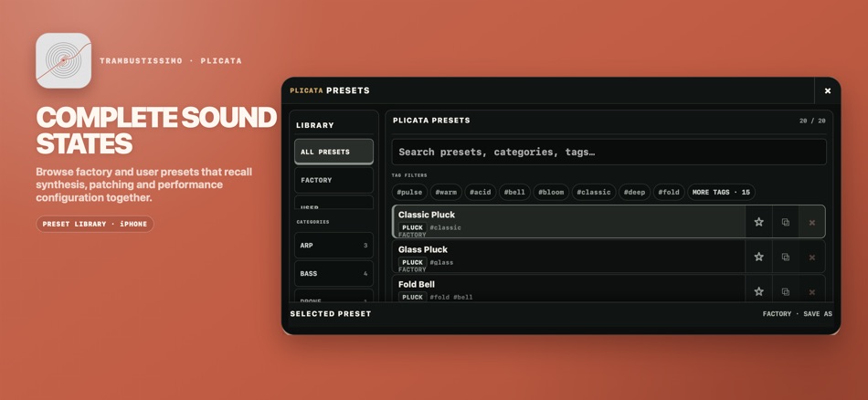Delete the Fold Bell preset
868x400 pixels.
click(811, 291)
